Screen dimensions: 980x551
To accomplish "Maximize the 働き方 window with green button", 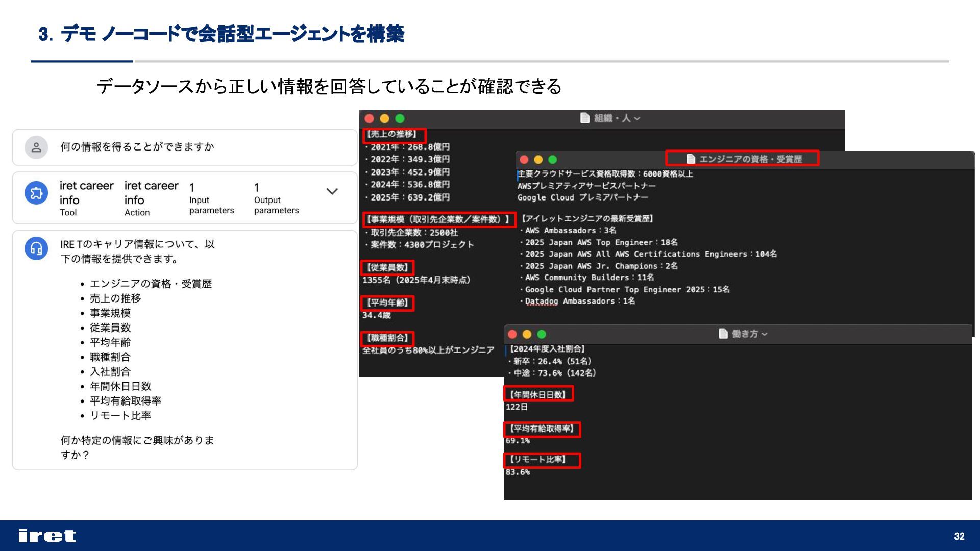I will point(542,334).
